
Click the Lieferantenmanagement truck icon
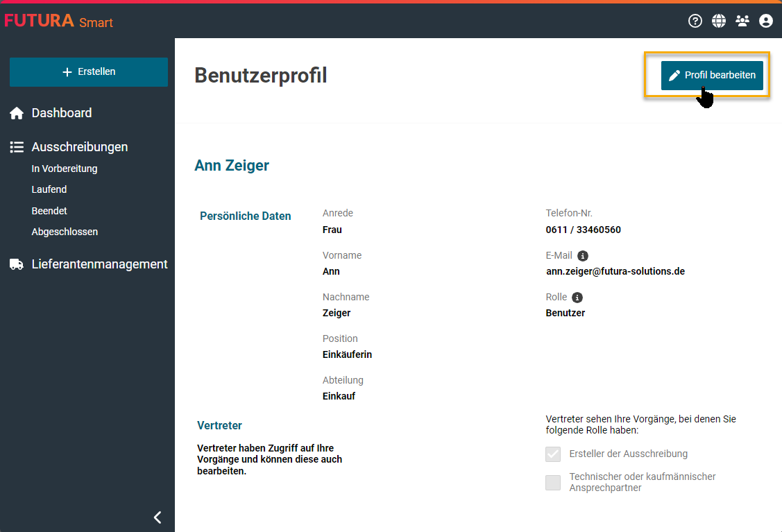click(x=17, y=264)
